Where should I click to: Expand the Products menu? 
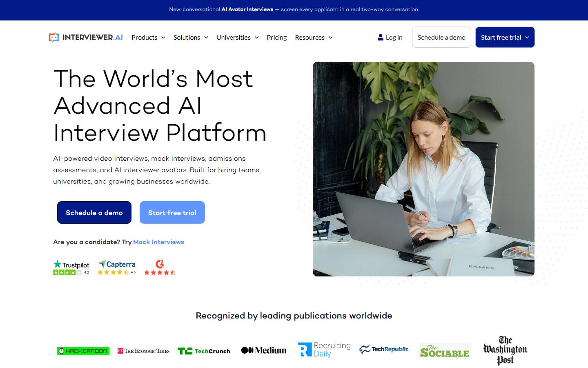148,37
